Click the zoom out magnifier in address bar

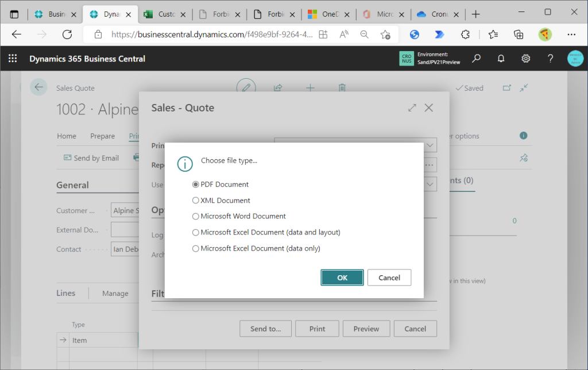pyautogui.click(x=364, y=34)
